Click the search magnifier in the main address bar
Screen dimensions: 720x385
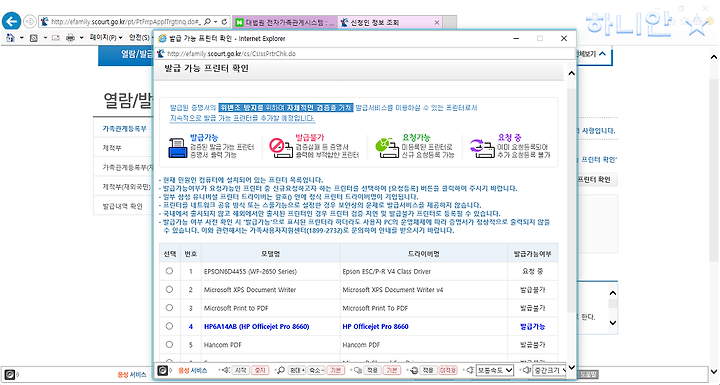[x=207, y=22]
